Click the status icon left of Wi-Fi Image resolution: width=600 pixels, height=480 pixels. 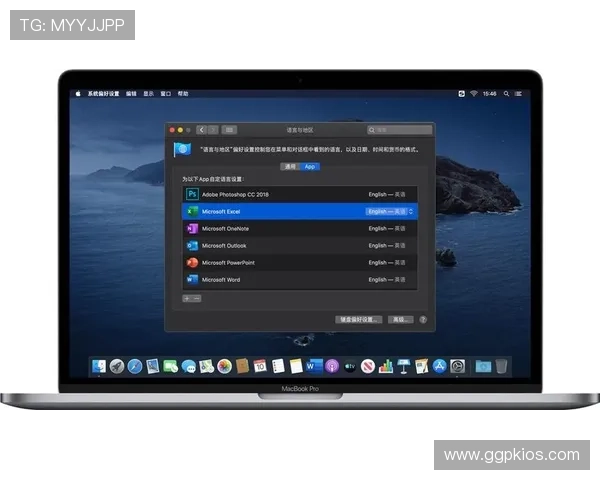[x=461, y=93]
